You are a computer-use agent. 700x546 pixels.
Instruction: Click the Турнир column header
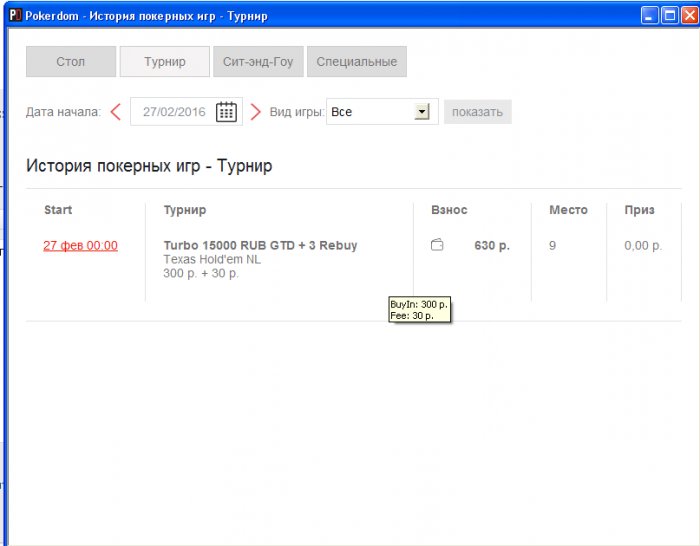click(185, 210)
